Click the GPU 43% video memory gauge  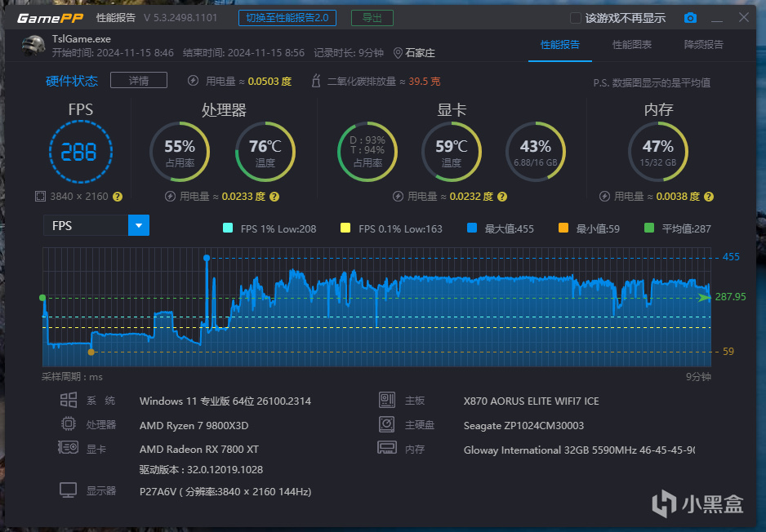click(536, 152)
